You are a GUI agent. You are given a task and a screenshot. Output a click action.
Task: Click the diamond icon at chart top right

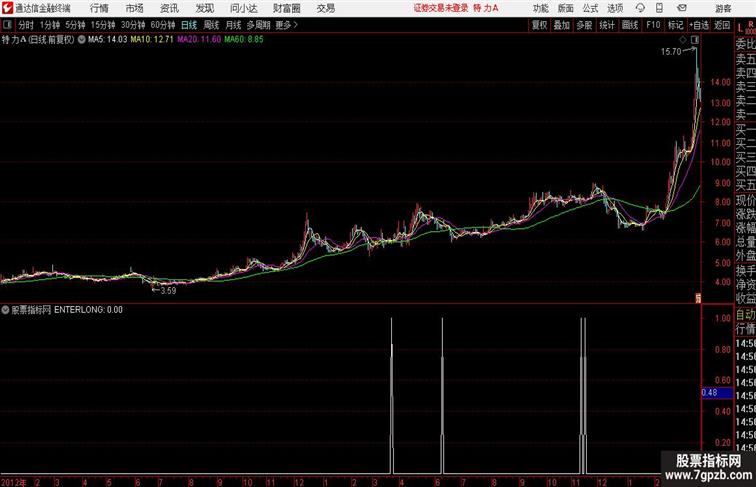point(683,40)
